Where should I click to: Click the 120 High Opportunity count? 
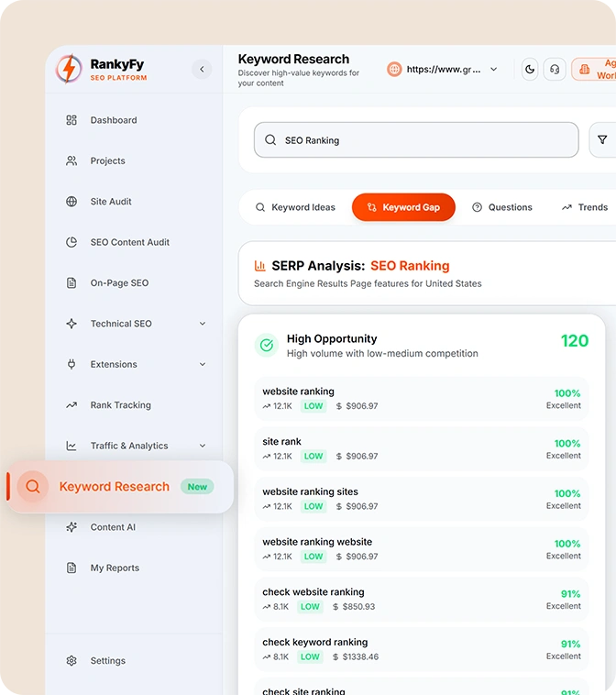click(x=575, y=341)
